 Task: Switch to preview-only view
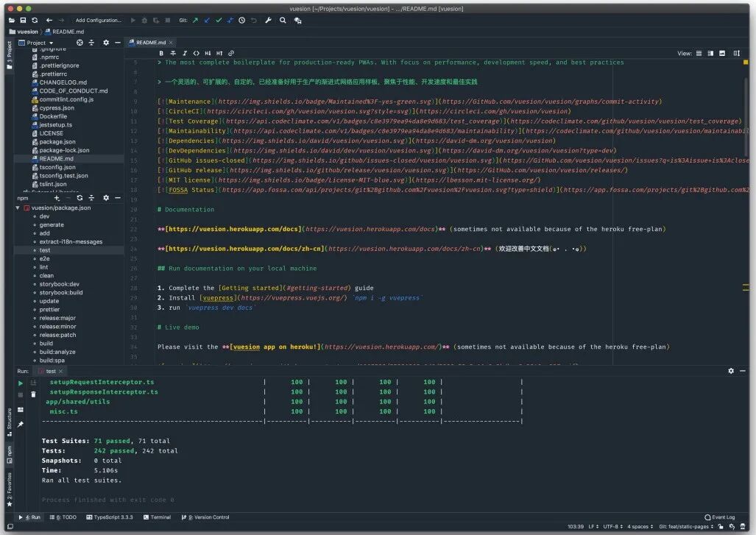(721, 54)
